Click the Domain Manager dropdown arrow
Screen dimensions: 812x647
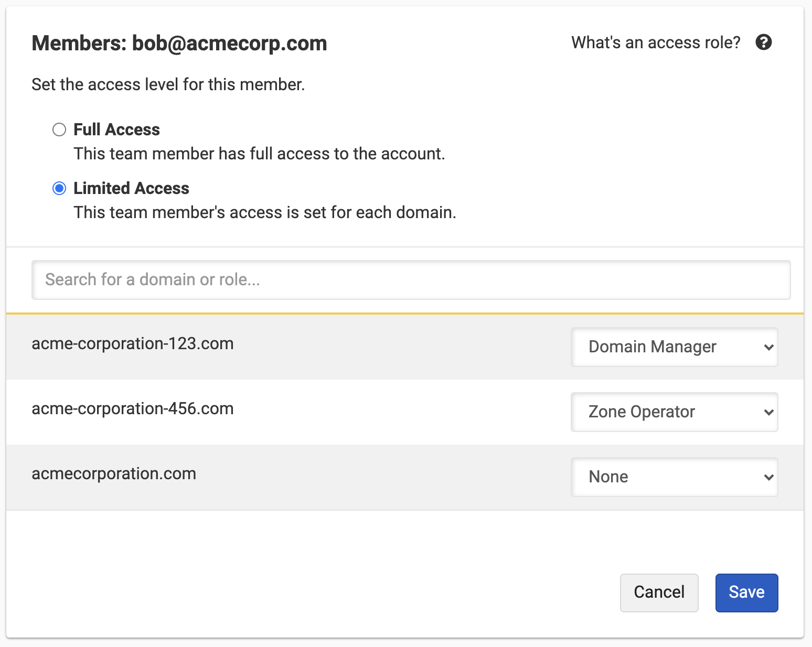coord(768,347)
